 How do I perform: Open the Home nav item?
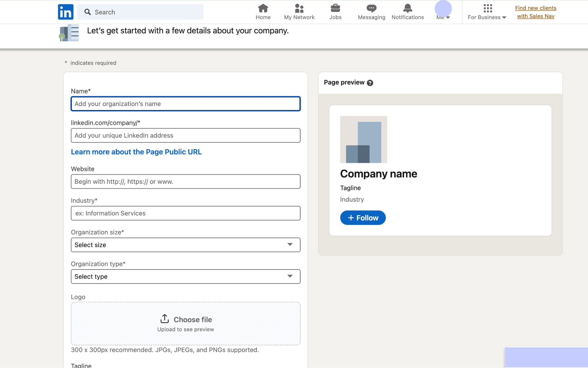coord(263,12)
